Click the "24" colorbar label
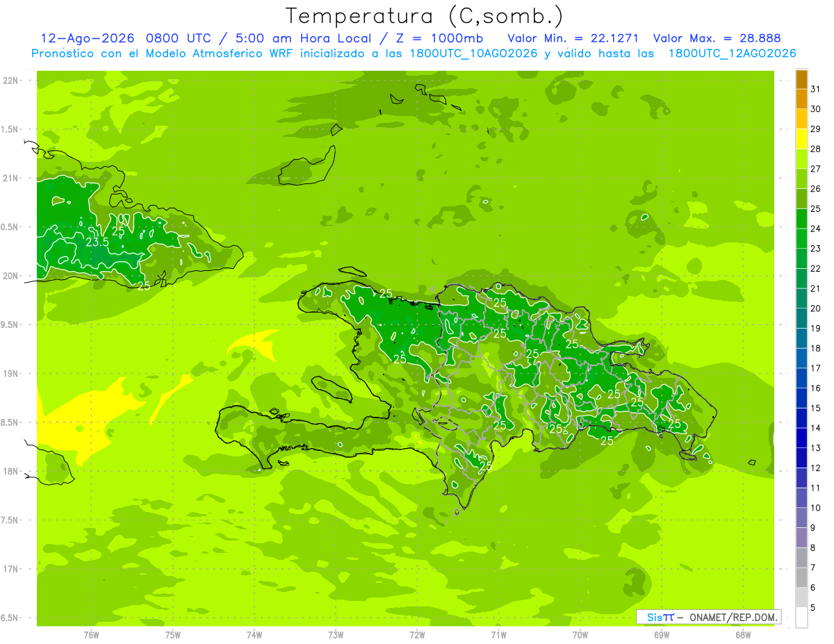Image resolution: width=834 pixels, height=644 pixels. [816, 229]
